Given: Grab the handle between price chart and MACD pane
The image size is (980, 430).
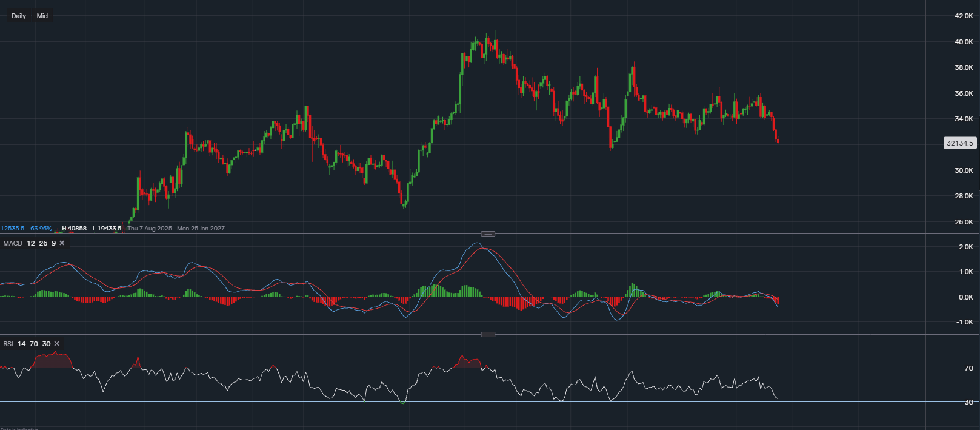Looking at the screenshot, I should tap(488, 233).
